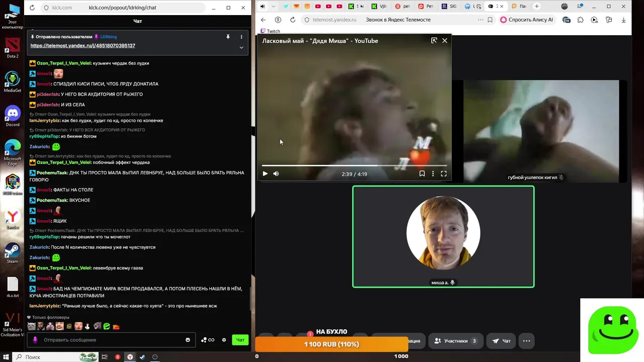The height and width of the screenshot is (362, 644).
Task: Bookmark the video in the mini player
Action: pos(422,173)
